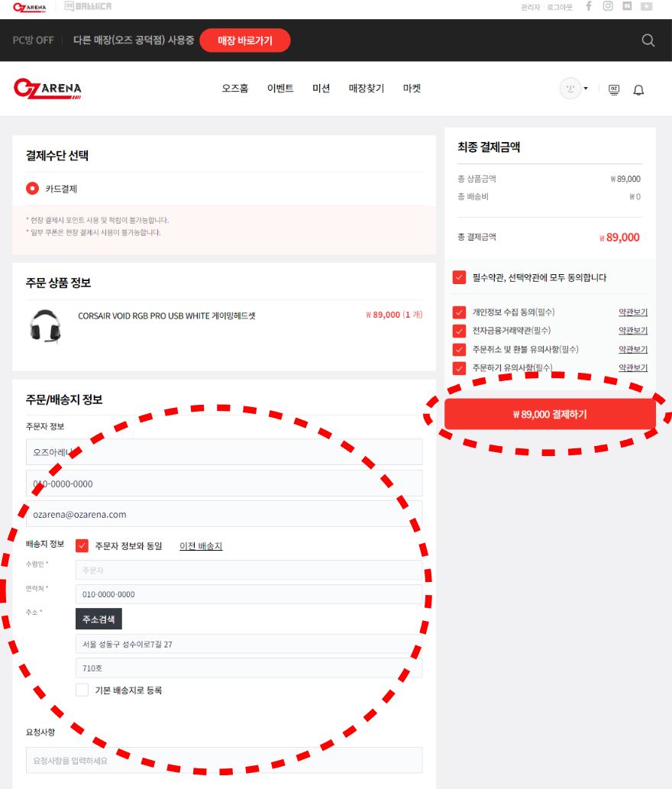
Task: Go to 매장찾기 in navigation
Action: [367, 89]
